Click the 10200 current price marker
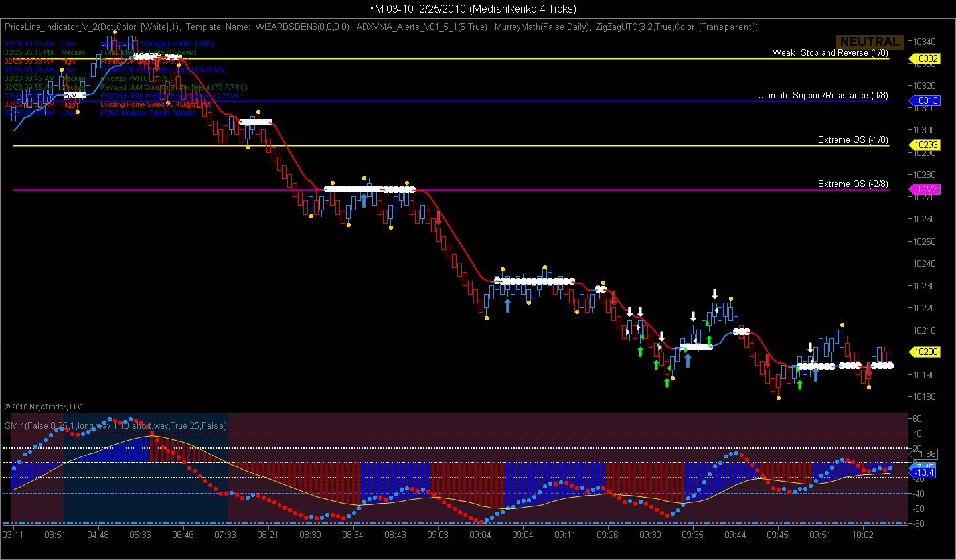The width and height of the screenshot is (956, 560). [925, 352]
